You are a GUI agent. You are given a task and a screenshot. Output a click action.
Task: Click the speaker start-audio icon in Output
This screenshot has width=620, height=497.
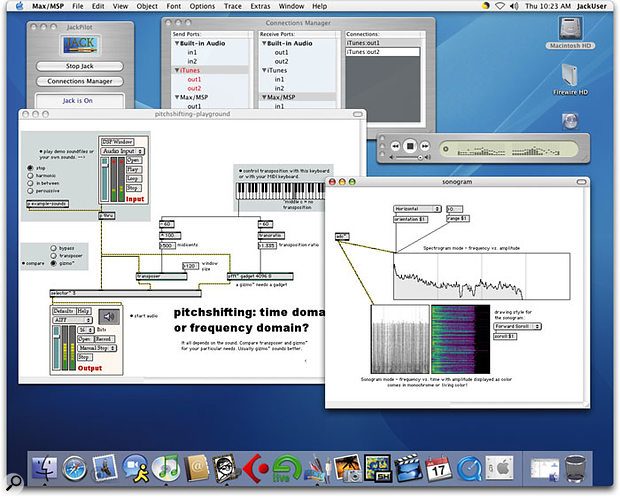[x=109, y=316]
